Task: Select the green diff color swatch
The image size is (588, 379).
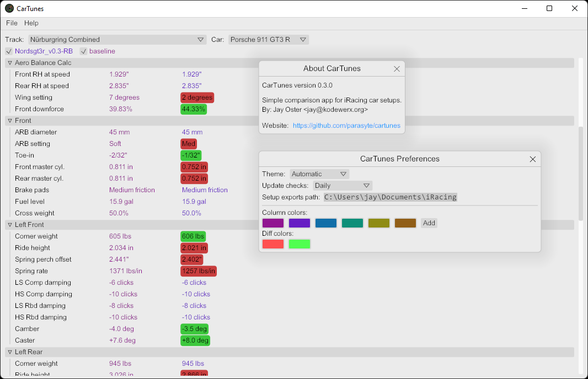Action: (x=300, y=244)
